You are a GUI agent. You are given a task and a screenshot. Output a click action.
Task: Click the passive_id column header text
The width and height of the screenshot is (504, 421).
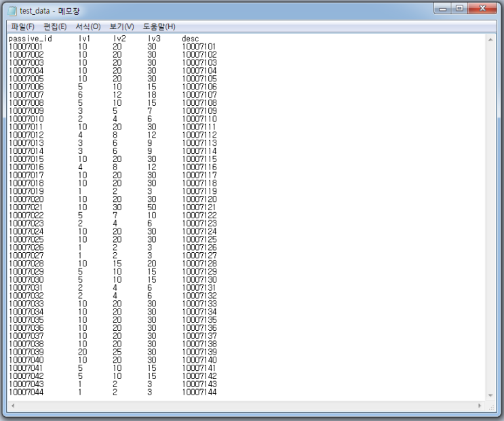(x=31, y=39)
